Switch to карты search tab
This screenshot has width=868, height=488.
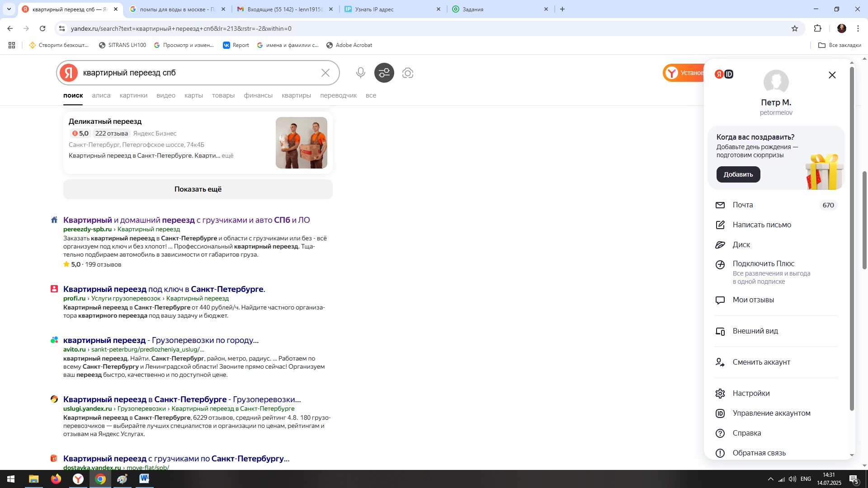(193, 95)
